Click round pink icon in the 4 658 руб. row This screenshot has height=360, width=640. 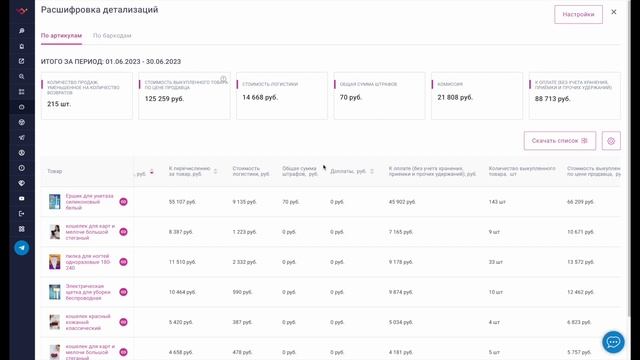point(123,352)
